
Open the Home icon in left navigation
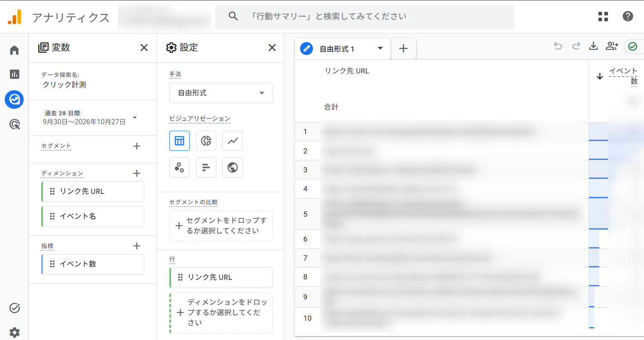coord(14,50)
